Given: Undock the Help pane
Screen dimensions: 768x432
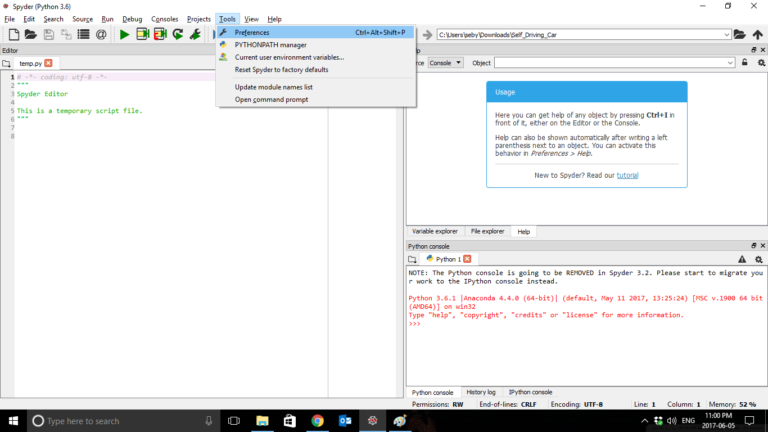Looking at the screenshot, I should pyautogui.click(x=754, y=50).
